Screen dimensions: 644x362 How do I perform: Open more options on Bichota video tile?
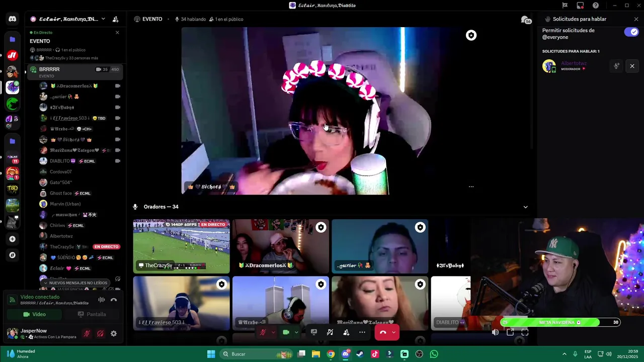click(x=471, y=187)
